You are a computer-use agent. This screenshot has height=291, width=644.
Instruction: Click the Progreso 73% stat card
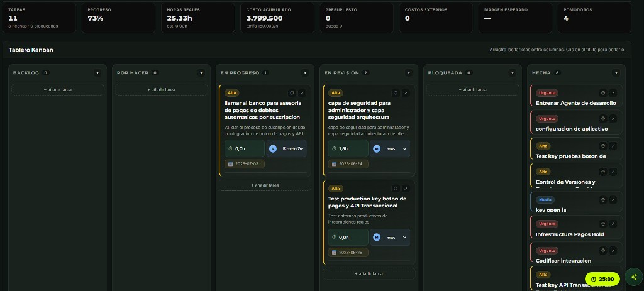pyautogui.click(x=119, y=18)
